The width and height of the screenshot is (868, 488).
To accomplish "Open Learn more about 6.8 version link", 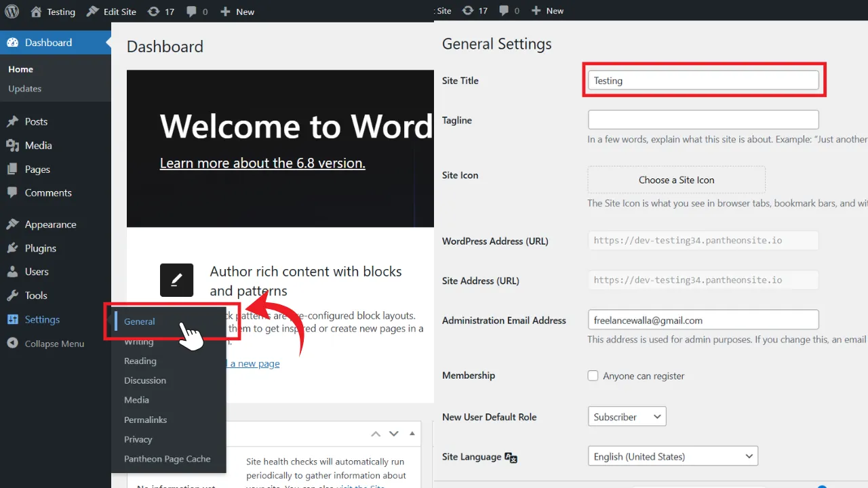I will click(262, 163).
